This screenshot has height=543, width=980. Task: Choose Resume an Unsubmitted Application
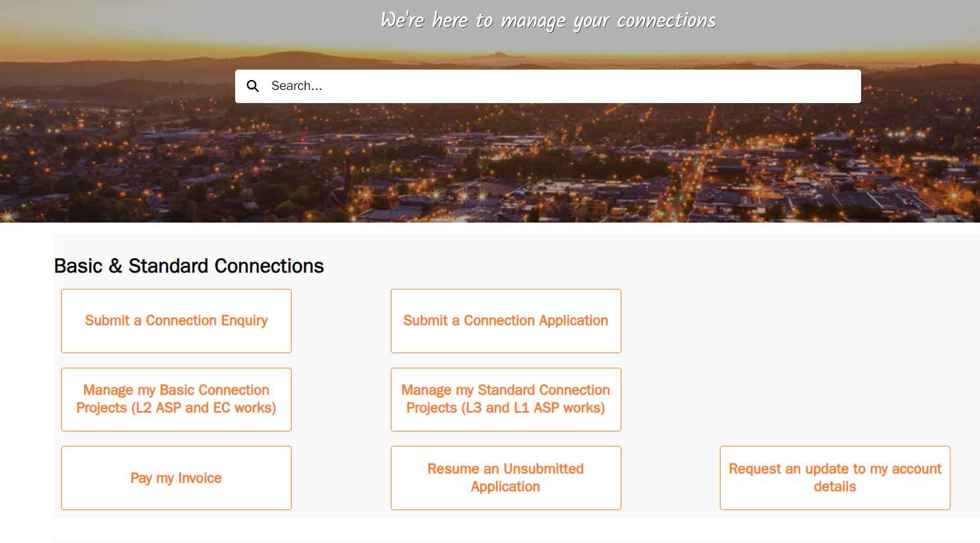tap(506, 478)
